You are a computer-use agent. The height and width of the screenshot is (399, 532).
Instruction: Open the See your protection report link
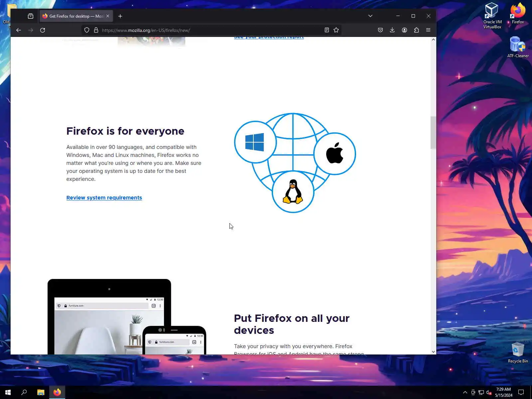[269, 38]
